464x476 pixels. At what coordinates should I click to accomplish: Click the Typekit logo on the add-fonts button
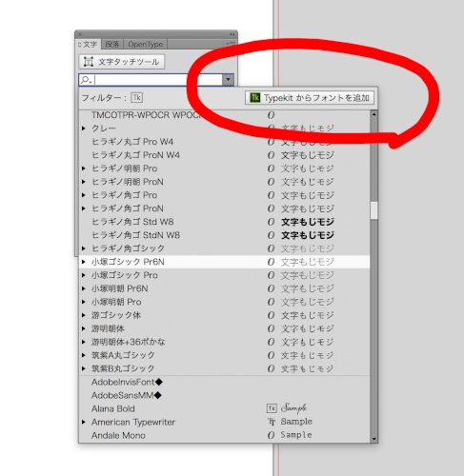(x=254, y=97)
